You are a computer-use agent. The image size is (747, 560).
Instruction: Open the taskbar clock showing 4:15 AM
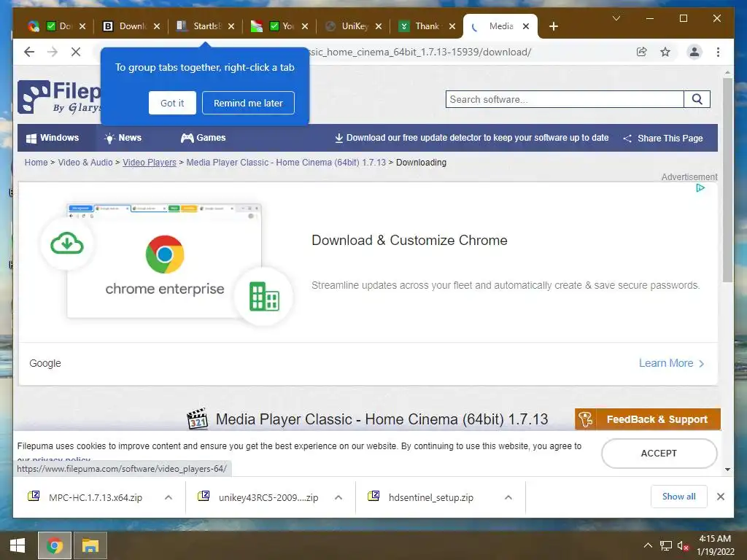pos(715,545)
